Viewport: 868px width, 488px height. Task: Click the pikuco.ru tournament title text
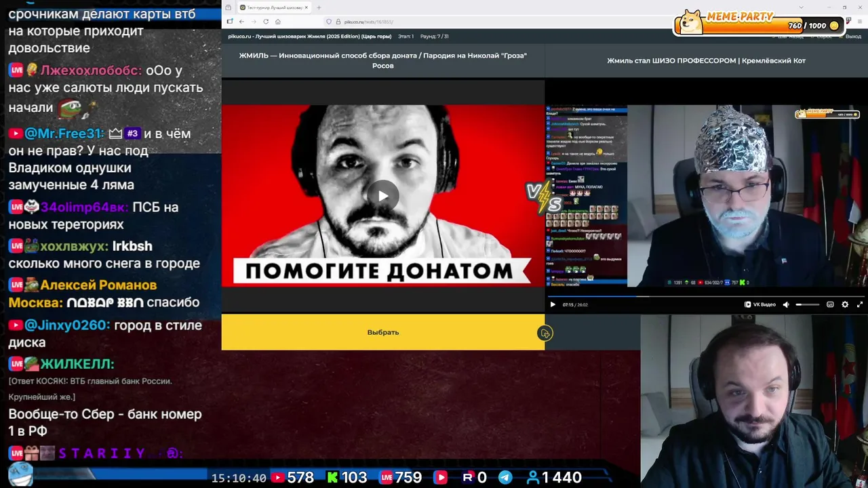pyautogui.click(x=309, y=37)
